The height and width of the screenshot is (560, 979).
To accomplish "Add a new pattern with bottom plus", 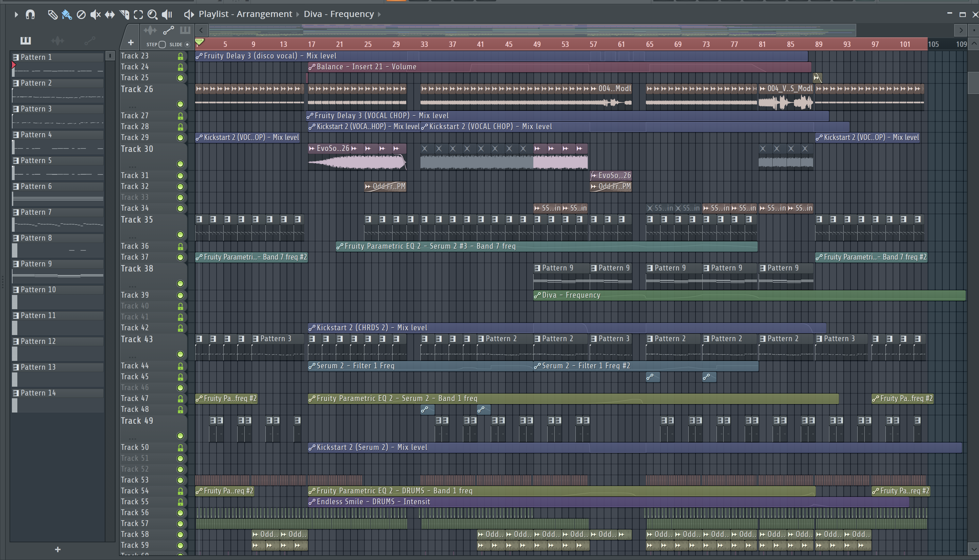I will coord(58,549).
